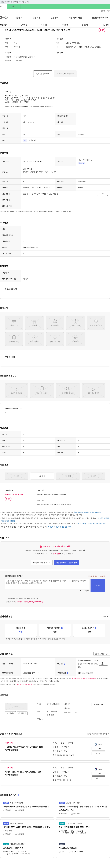Open the 실업급여 menu
This screenshot has height=868, width=110.
55,17
